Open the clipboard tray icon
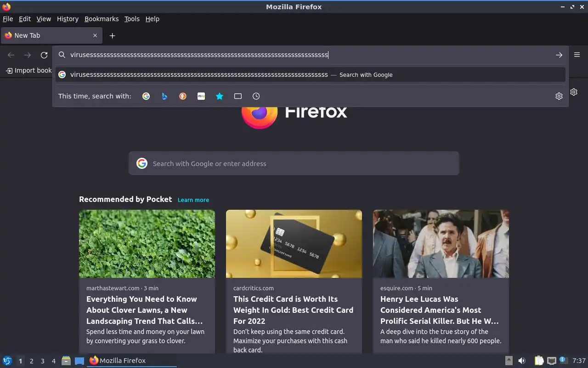This screenshot has height=368, width=588. [x=539, y=361]
